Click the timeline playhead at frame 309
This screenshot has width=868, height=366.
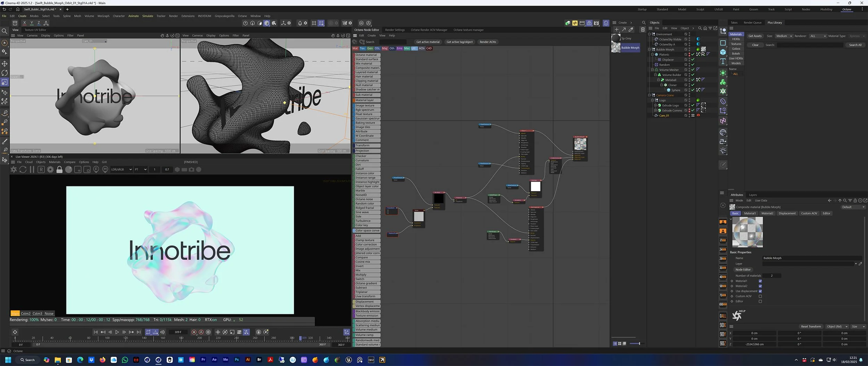pyautogui.click(x=301, y=338)
